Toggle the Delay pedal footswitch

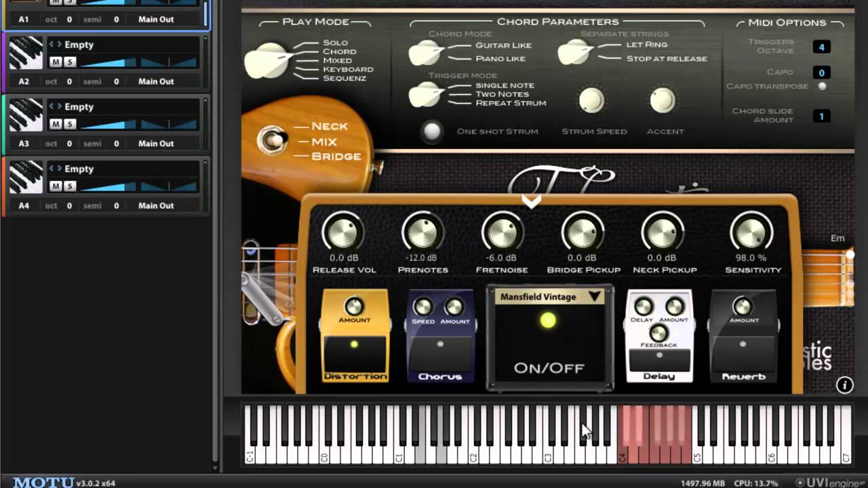click(659, 360)
